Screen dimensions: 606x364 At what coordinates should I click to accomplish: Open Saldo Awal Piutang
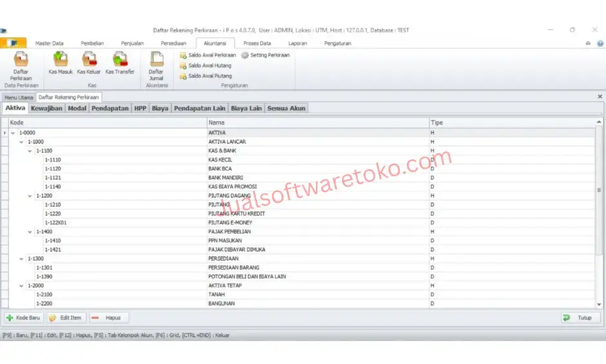206,76
